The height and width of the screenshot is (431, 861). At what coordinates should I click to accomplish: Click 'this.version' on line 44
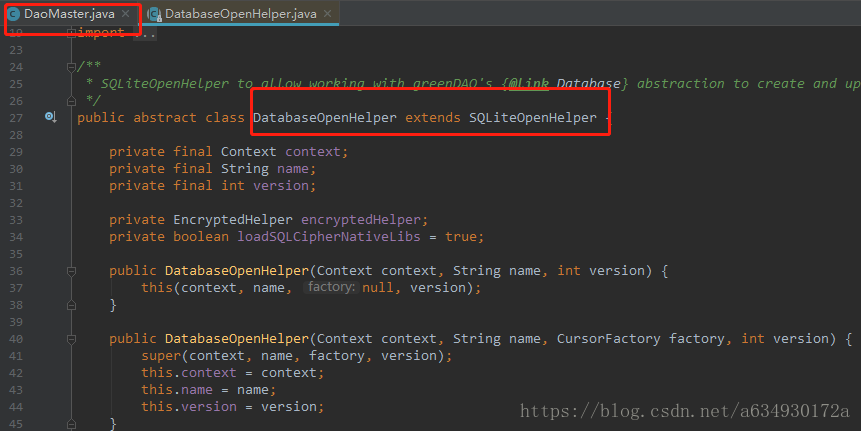(x=189, y=407)
